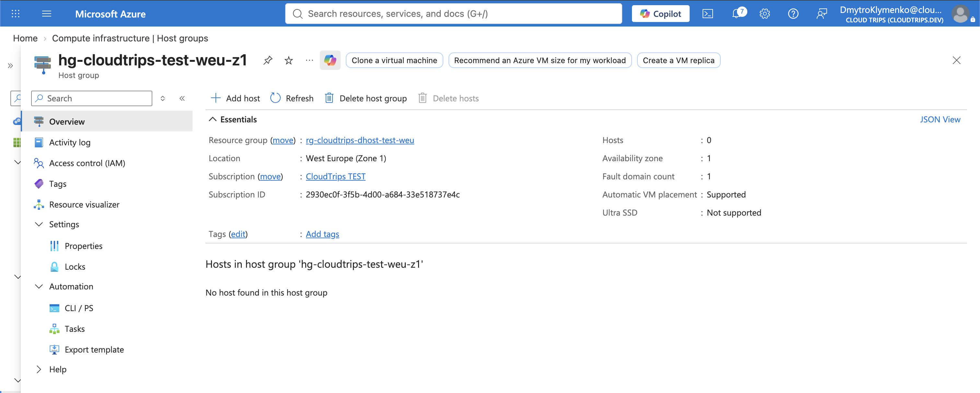Click the Microsoft Azure logo text
980x393 pixels.
[x=110, y=14]
